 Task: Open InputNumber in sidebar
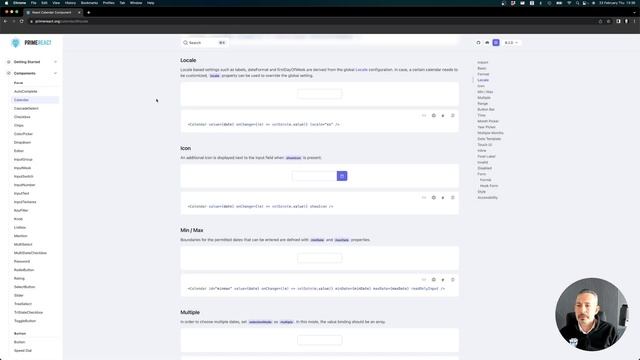coord(24,185)
